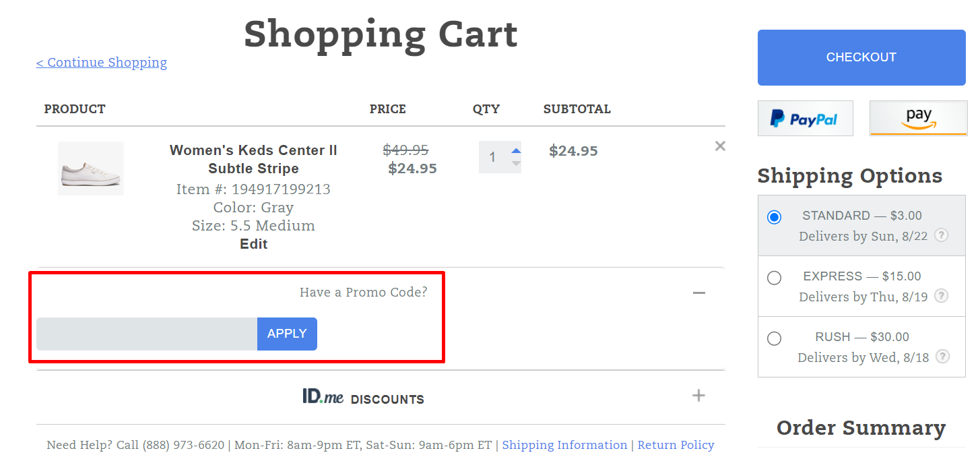The width and height of the screenshot is (980, 455).
Task: Select Rush $30.00 shipping option
Action: (775, 338)
